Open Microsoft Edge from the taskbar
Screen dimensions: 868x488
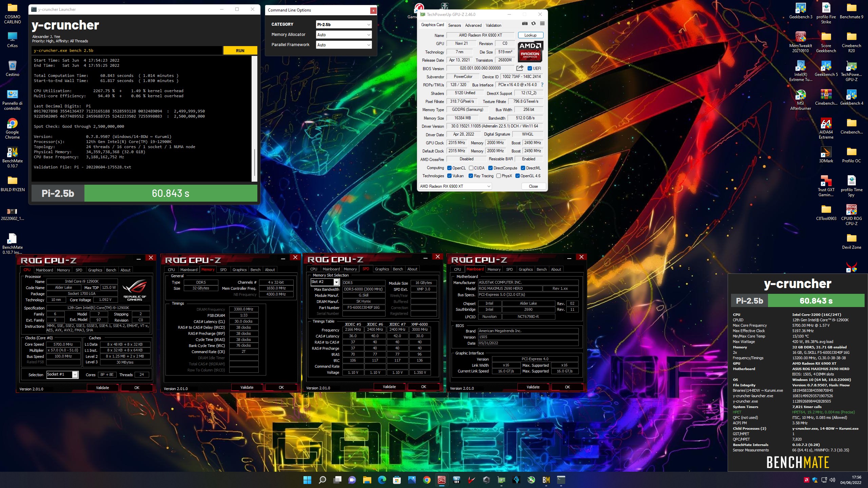(382, 480)
